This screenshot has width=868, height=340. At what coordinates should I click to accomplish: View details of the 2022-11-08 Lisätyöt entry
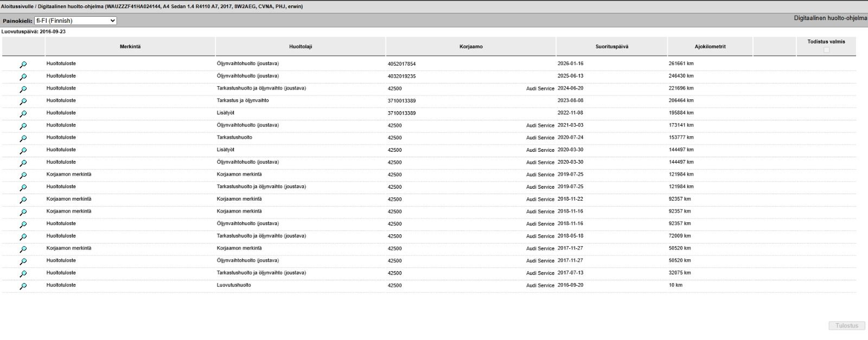(x=23, y=114)
